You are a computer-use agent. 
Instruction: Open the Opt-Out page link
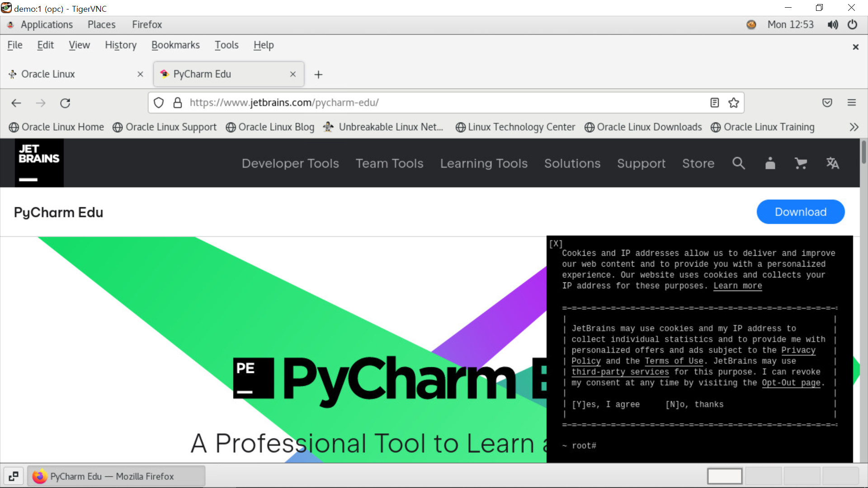pyautogui.click(x=791, y=383)
